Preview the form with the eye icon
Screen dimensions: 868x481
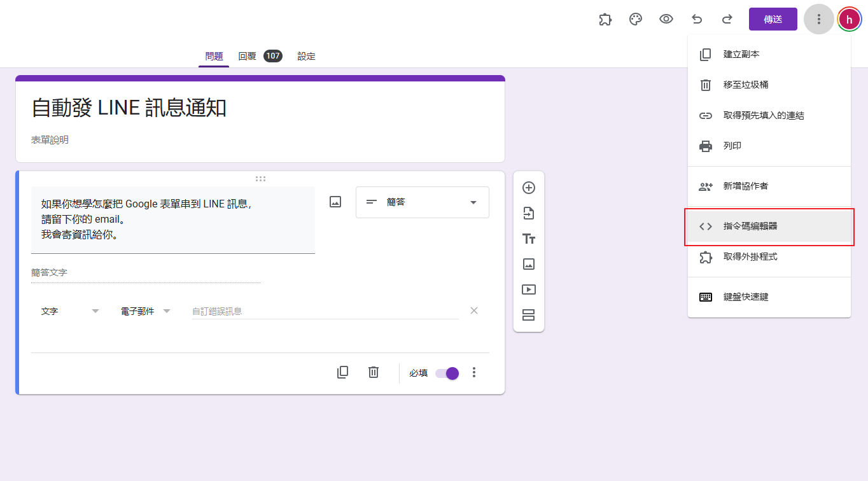666,19
